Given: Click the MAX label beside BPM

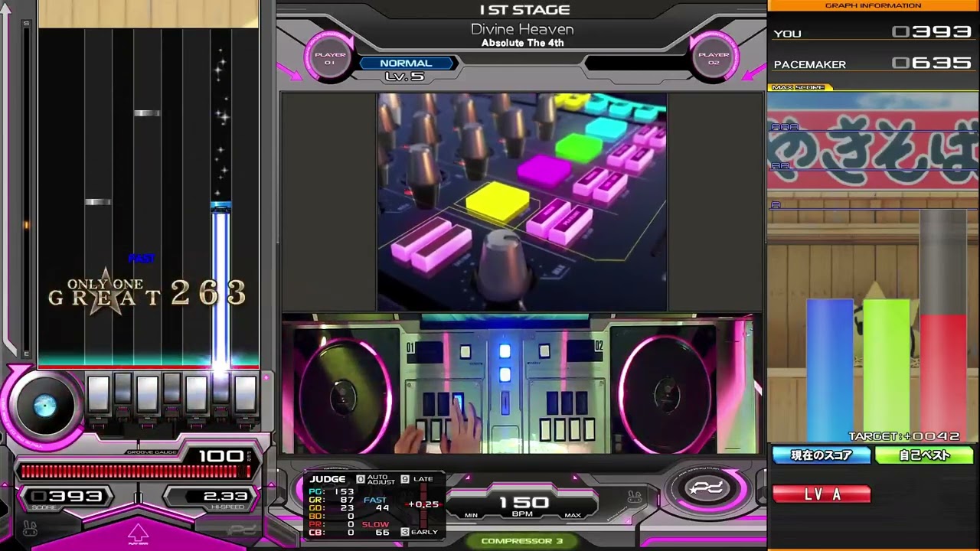Looking at the screenshot, I should coord(573,515).
